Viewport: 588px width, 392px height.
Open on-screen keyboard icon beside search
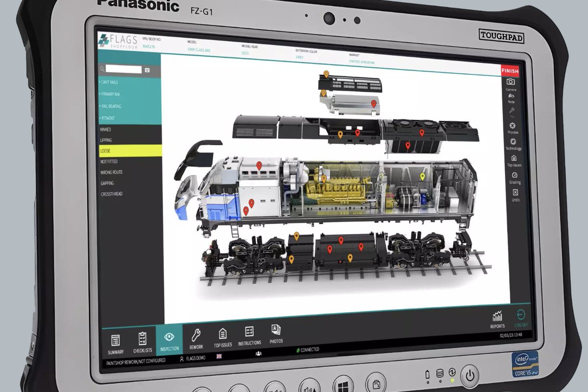(147, 70)
